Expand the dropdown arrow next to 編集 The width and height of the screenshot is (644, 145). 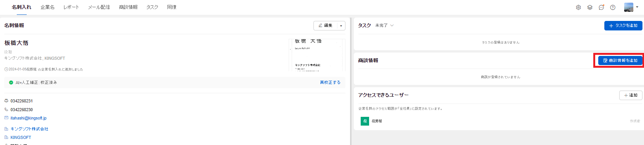(341, 25)
